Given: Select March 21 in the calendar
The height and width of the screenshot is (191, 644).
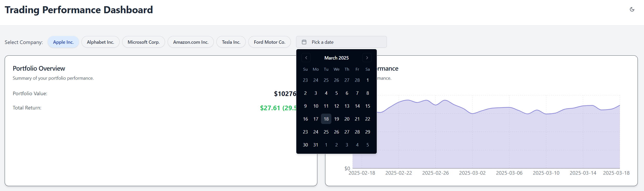Looking at the screenshot, I should coord(357,119).
